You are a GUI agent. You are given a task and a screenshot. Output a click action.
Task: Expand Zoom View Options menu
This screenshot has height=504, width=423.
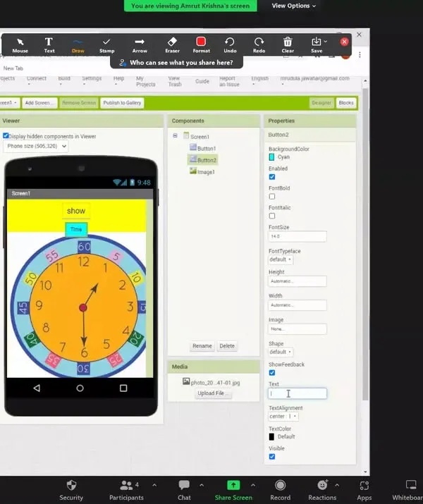[293, 6]
